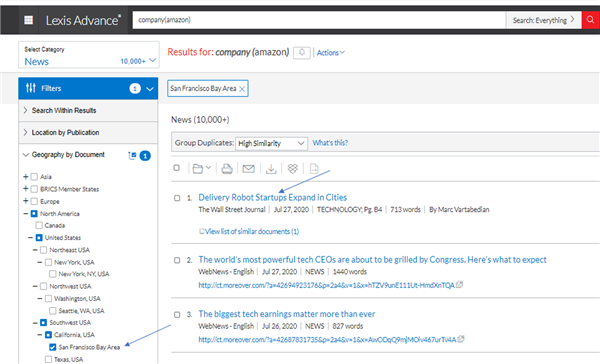Check the Seattle, WA, USA checkbox

pos(53,311)
